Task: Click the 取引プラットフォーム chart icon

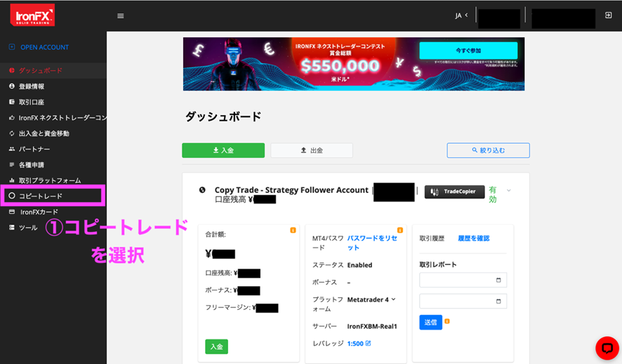Action: coord(11,180)
